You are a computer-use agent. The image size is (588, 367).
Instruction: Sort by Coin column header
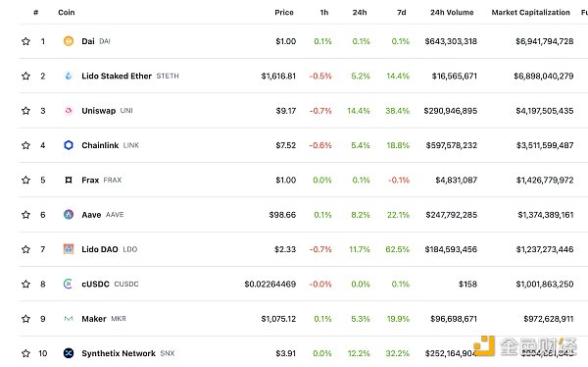[x=67, y=13]
